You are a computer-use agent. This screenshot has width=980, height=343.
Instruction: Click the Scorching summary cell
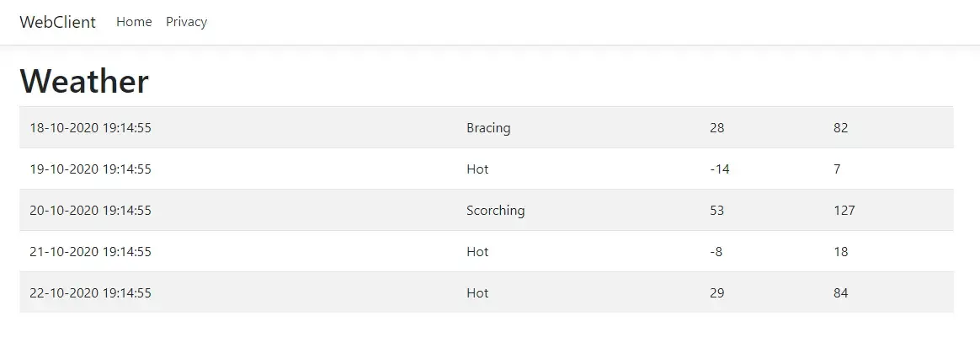tap(495, 211)
